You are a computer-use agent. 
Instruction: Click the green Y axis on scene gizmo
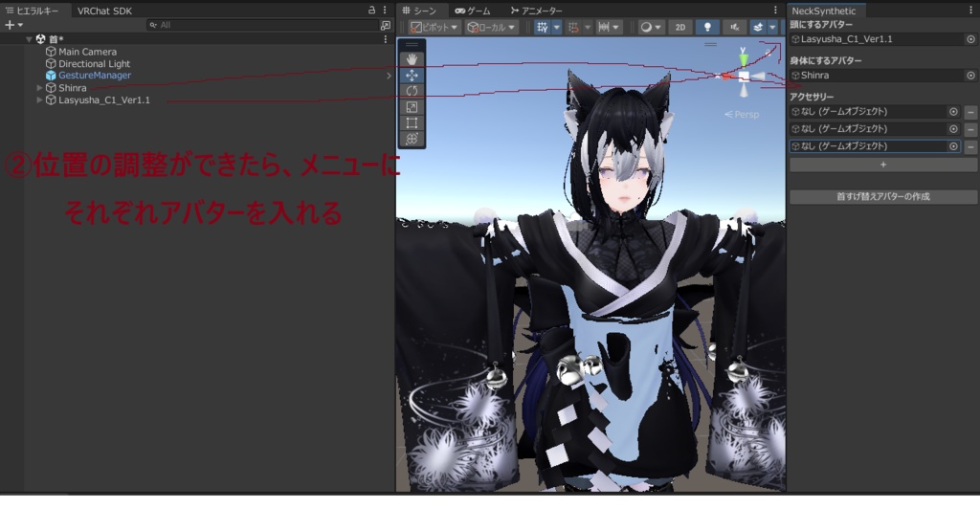(x=743, y=58)
